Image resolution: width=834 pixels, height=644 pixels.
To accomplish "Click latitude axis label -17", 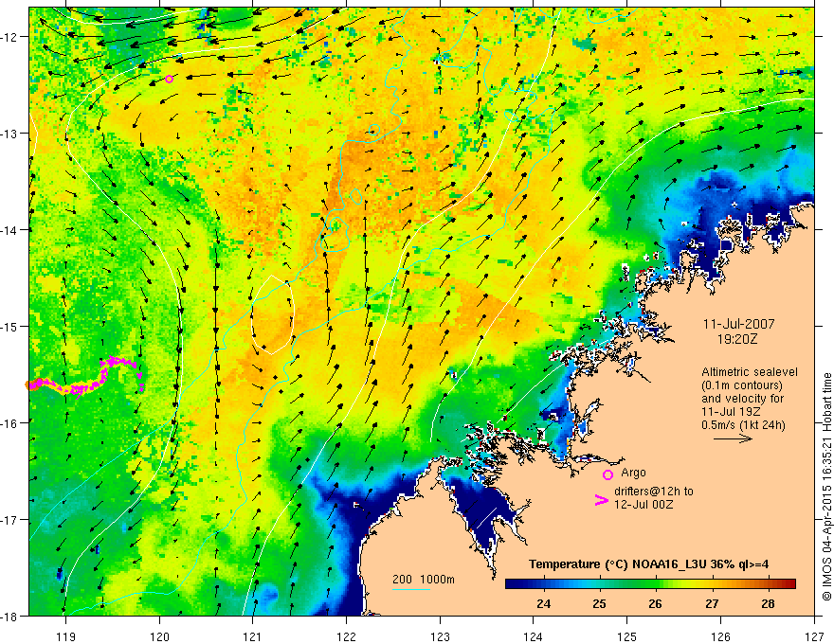I will [10, 519].
